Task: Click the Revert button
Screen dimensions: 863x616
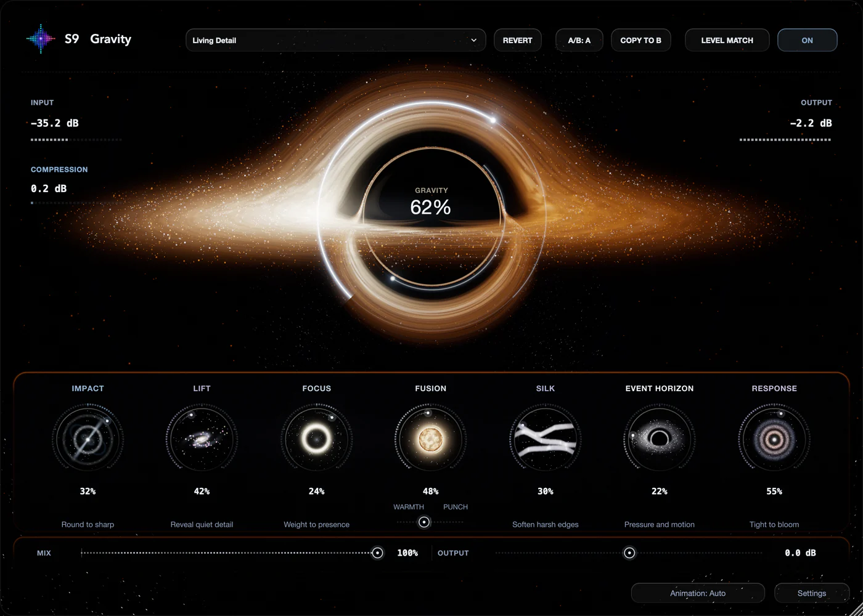Action: 517,40
